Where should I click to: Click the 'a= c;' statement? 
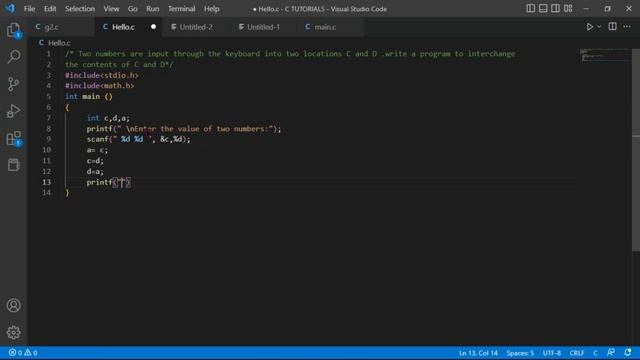click(x=97, y=150)
